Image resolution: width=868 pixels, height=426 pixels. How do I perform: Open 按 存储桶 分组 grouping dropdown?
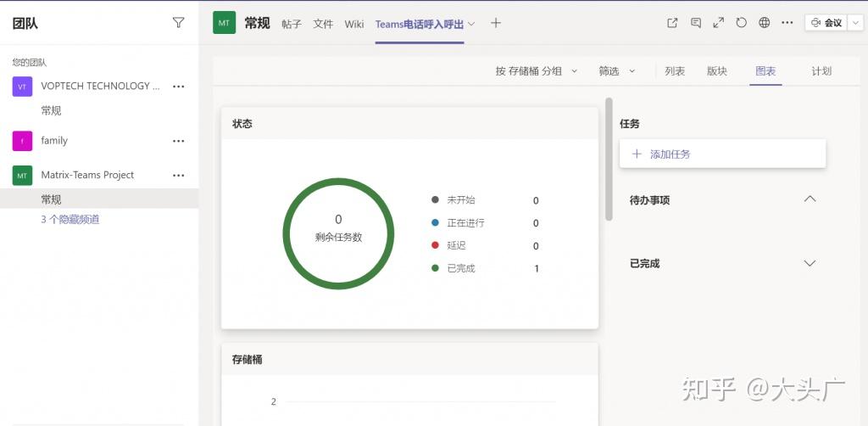(x=537, y=71)
